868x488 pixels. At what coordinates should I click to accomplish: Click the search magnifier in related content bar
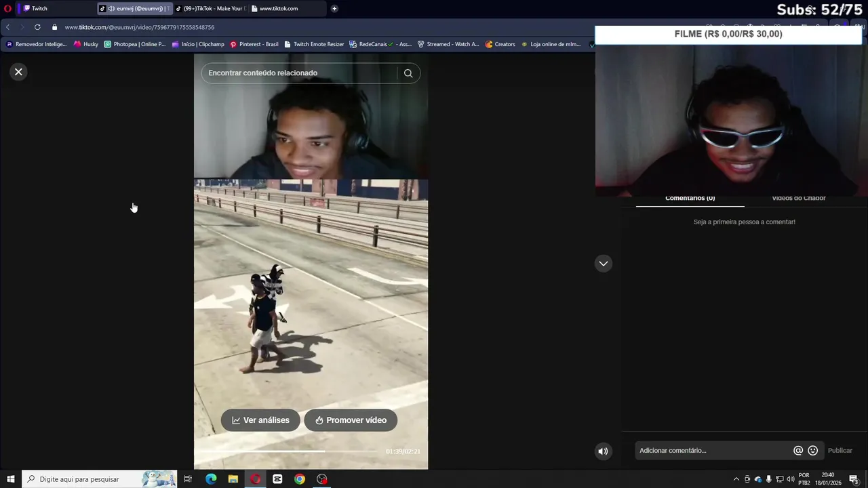[408, 73]
